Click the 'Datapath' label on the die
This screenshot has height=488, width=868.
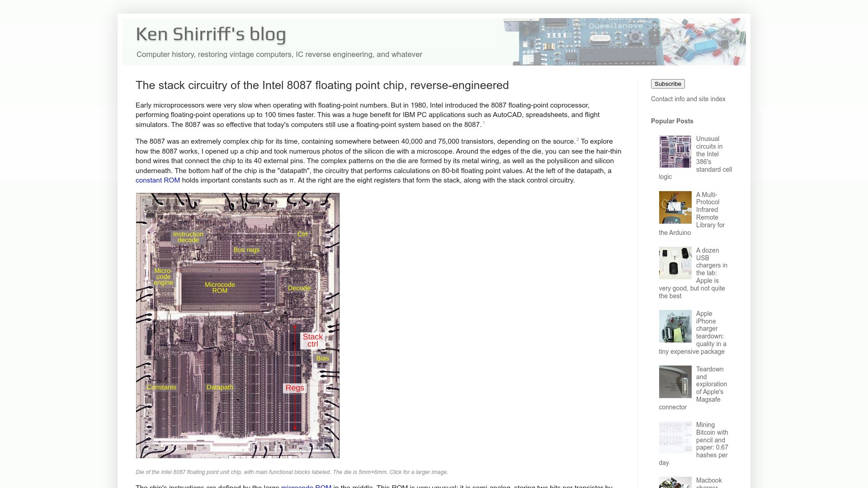(220, 387)
